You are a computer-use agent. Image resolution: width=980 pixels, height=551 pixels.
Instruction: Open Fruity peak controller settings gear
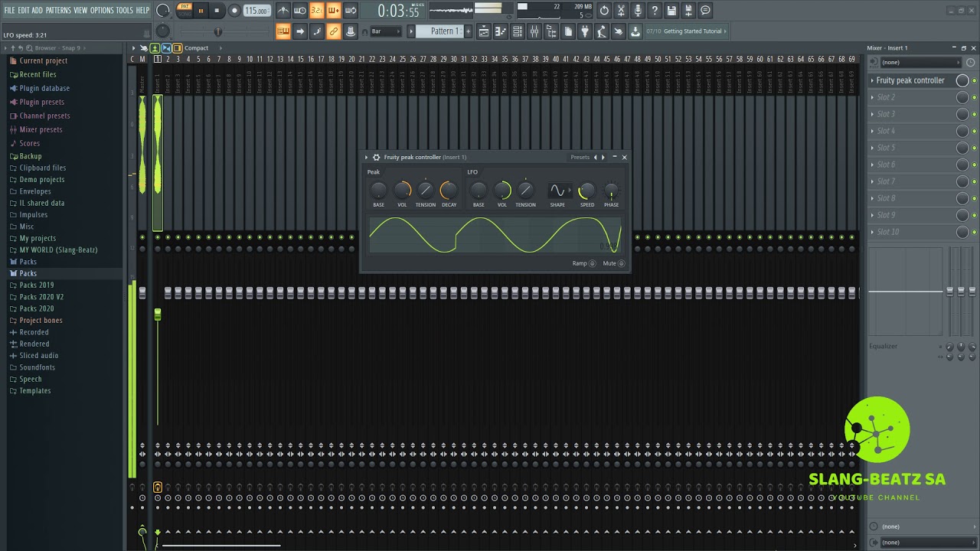(376, 158)
